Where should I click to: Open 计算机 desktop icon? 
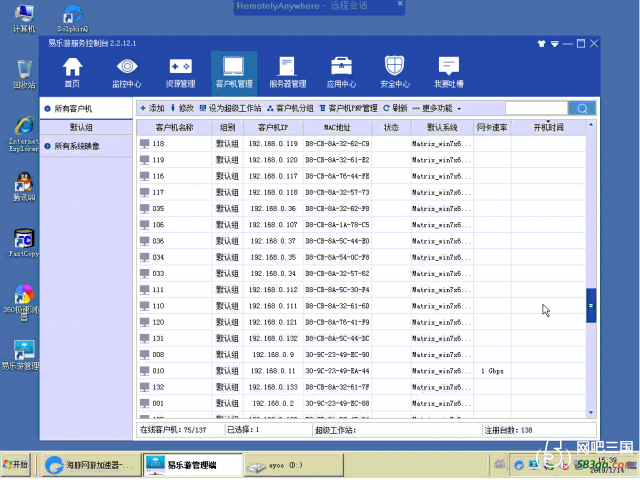pyautogui.click(x=24, y=19)
